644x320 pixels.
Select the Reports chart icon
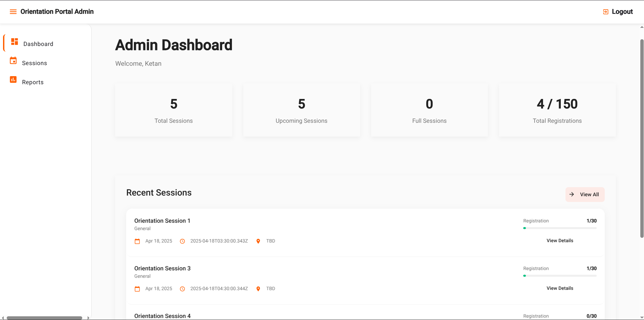13,80
